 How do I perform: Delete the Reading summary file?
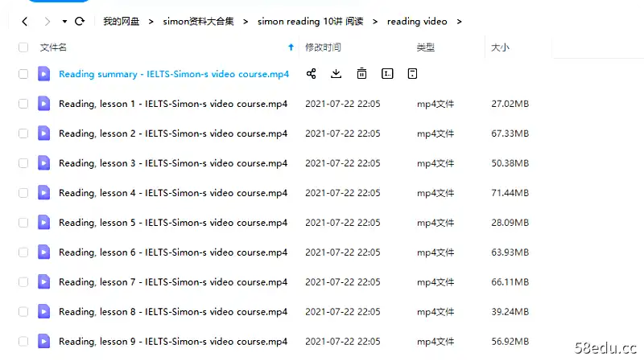(x=361, y=74)
